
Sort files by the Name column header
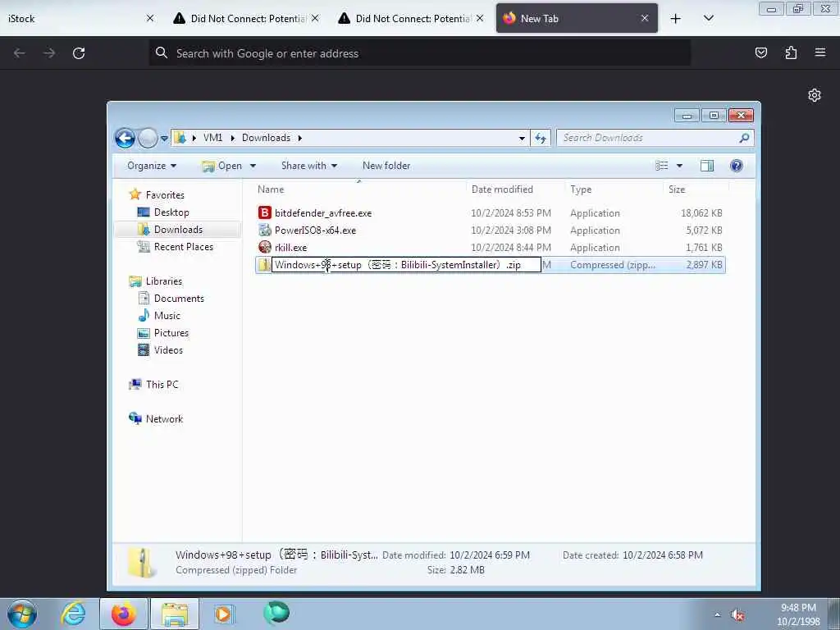[x=359, y=189]
